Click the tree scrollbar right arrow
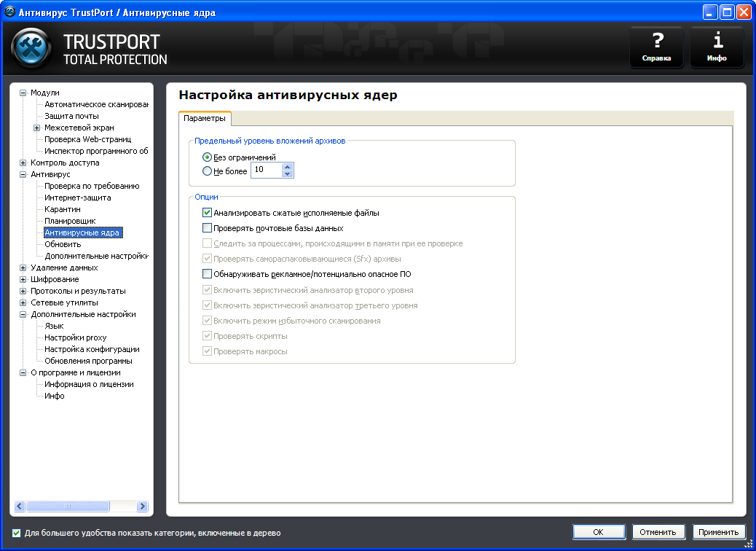Image resolution: width=756 pixels, height=551 pixels. tap(142, 506)
